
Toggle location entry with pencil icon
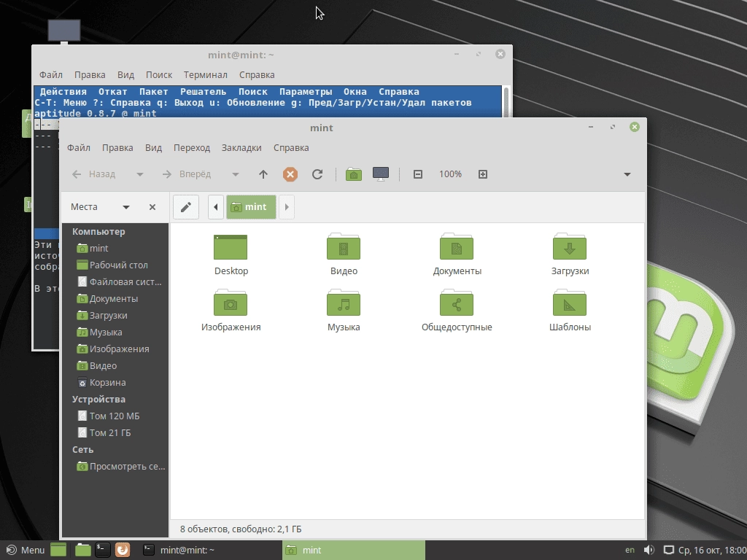tap(186, 206)
